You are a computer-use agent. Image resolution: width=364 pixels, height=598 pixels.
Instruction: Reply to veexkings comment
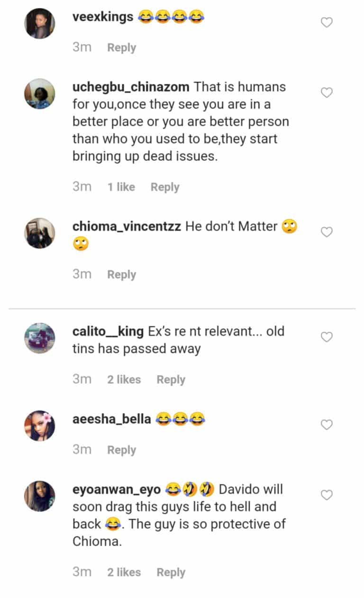[x=121, y=48]
